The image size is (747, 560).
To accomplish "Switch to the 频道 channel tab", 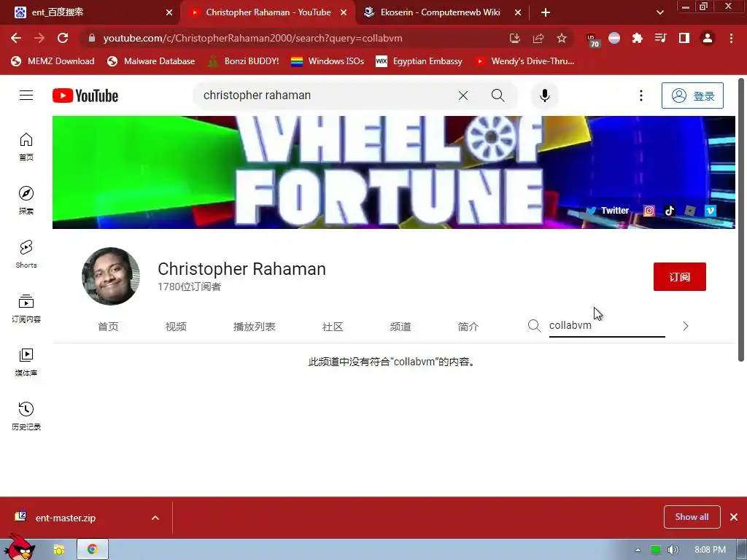I will [x=400, y=327].
